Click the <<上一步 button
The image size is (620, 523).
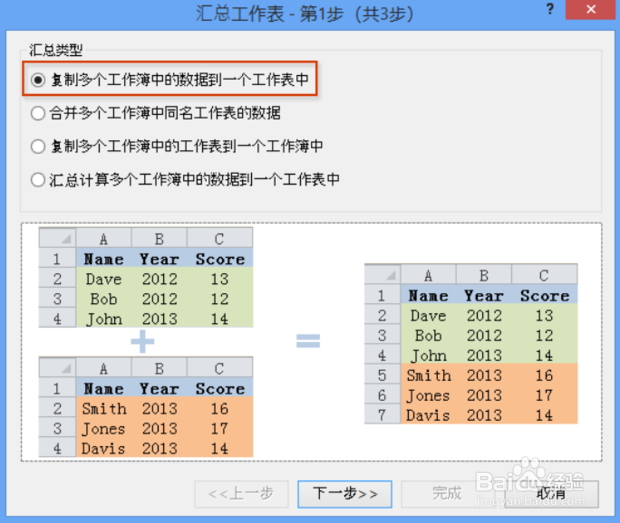pos(241,494)
